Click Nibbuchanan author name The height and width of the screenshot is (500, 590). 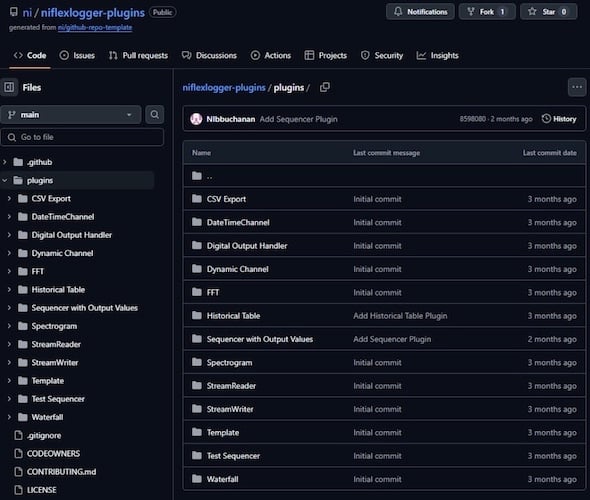[231, 119]
